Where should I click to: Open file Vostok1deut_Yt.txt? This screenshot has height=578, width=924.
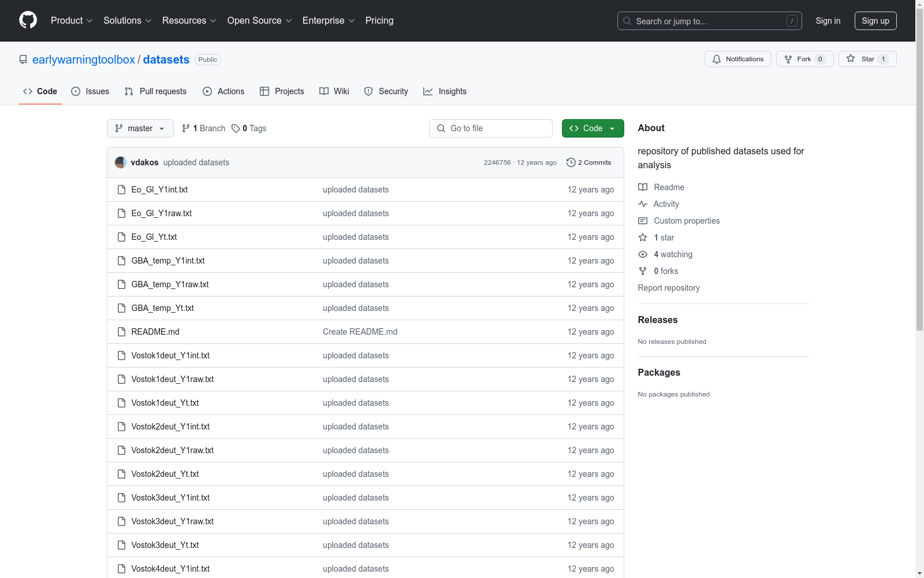click(x=165, y=403)
